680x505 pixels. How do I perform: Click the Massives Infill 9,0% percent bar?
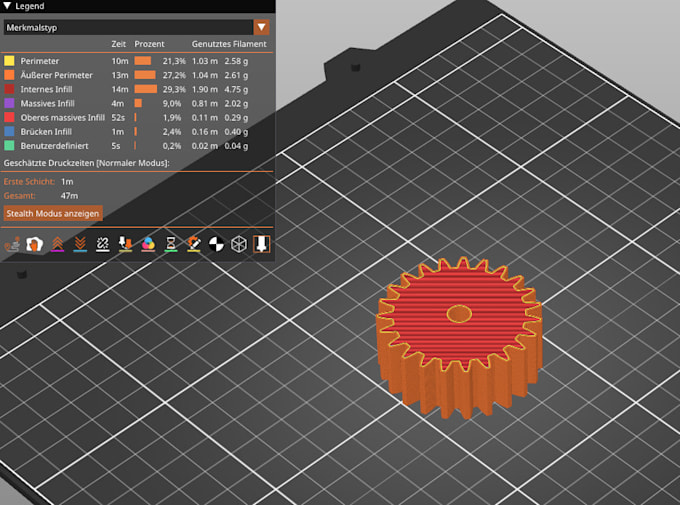[138, 103]
